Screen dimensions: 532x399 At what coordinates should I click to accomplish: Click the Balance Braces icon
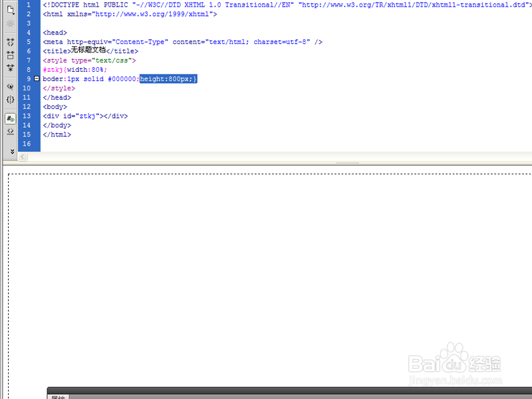coord(11,99)
